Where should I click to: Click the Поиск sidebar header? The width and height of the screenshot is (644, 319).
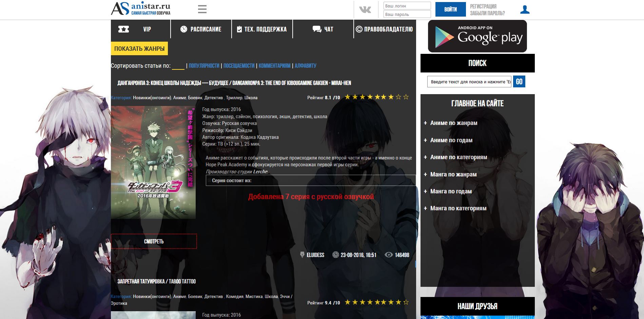click(477, 63)
